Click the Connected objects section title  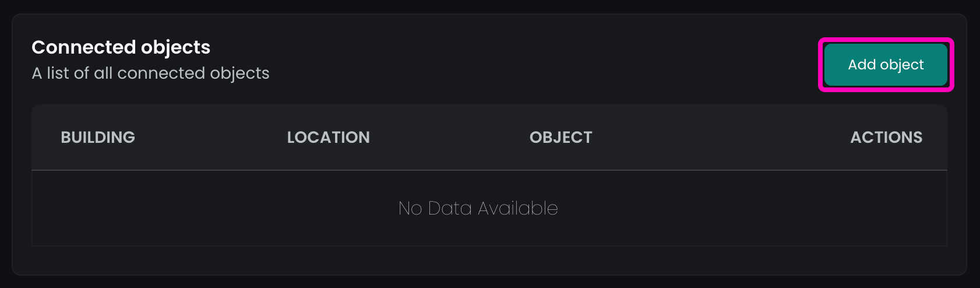pos(121,47)
